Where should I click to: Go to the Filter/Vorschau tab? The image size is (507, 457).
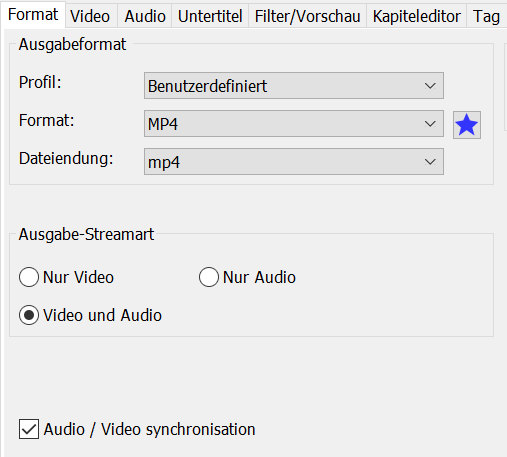pos(307,16)
